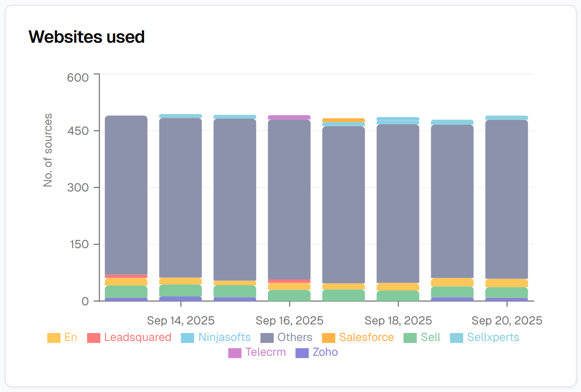Click the Others legend color swatch
The image size is (581, 392).
pyautogui.click(x=267, y=338)
